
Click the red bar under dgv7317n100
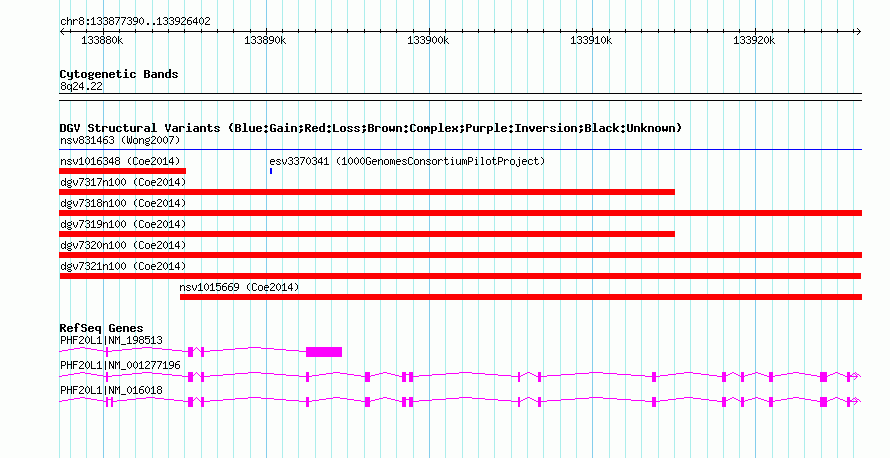(367, 192)
